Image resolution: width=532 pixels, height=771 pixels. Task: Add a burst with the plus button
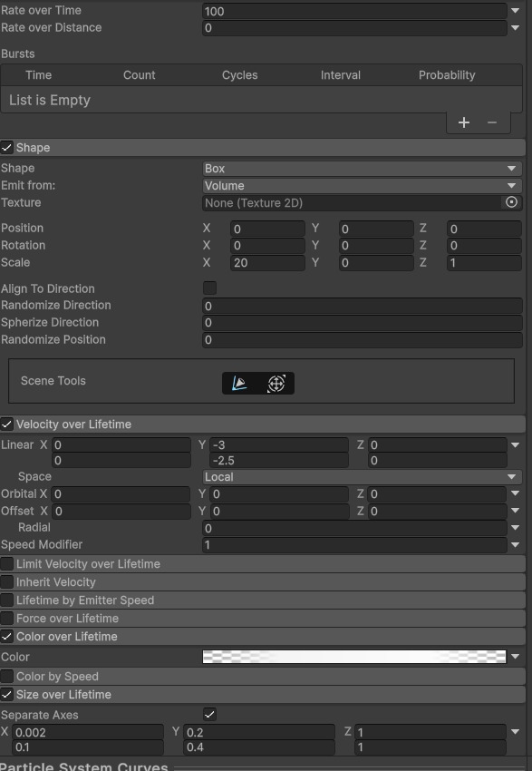(464, 122)
